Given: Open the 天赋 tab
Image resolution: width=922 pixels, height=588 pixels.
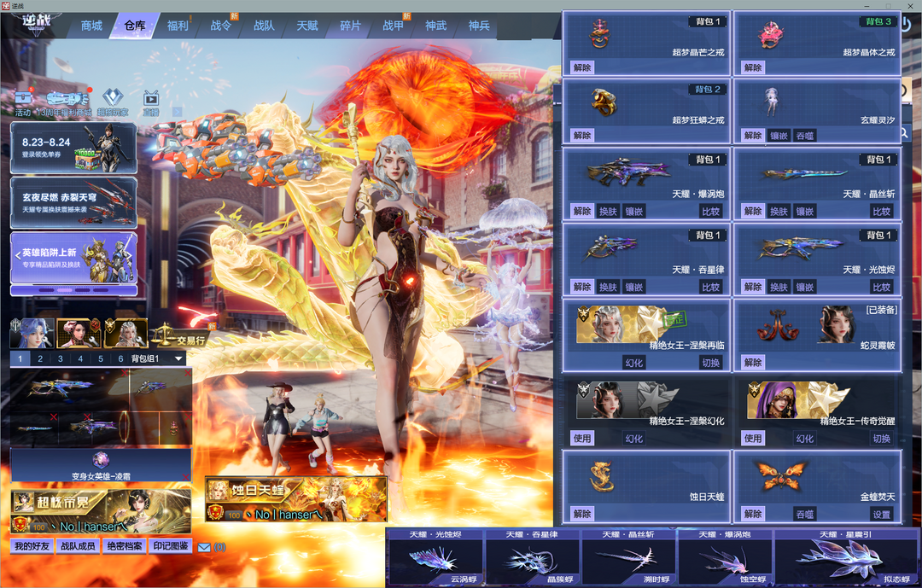Looking at the screenshot, I should pos(307,26).
